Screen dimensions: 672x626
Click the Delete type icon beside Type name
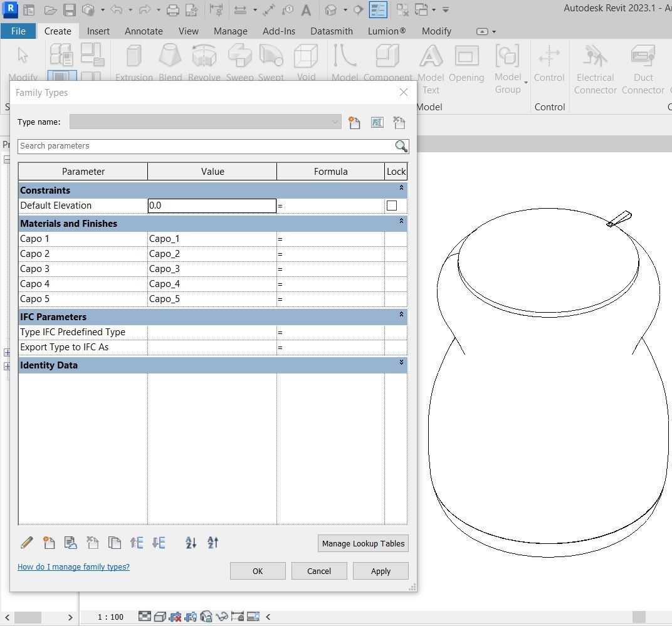point(399,123)
